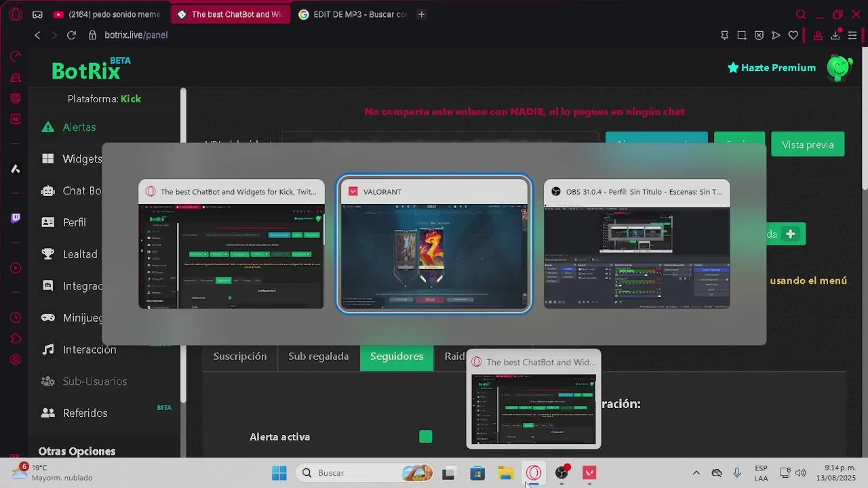Click the BotRix BETA logo
The height and width of the screenshot is (488, 868).
tap(91, 68)
